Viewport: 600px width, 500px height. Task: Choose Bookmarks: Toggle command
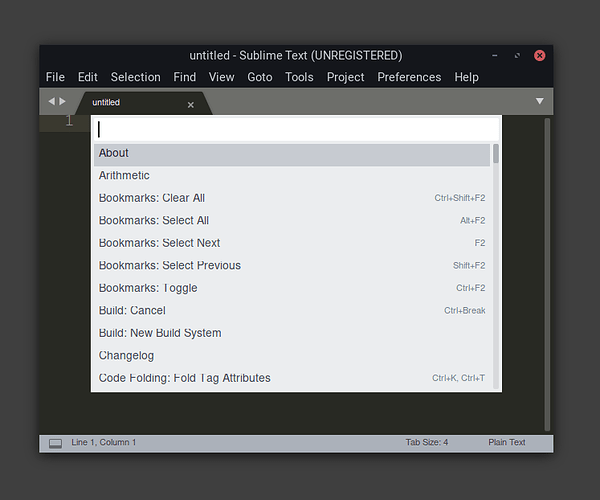292,288
